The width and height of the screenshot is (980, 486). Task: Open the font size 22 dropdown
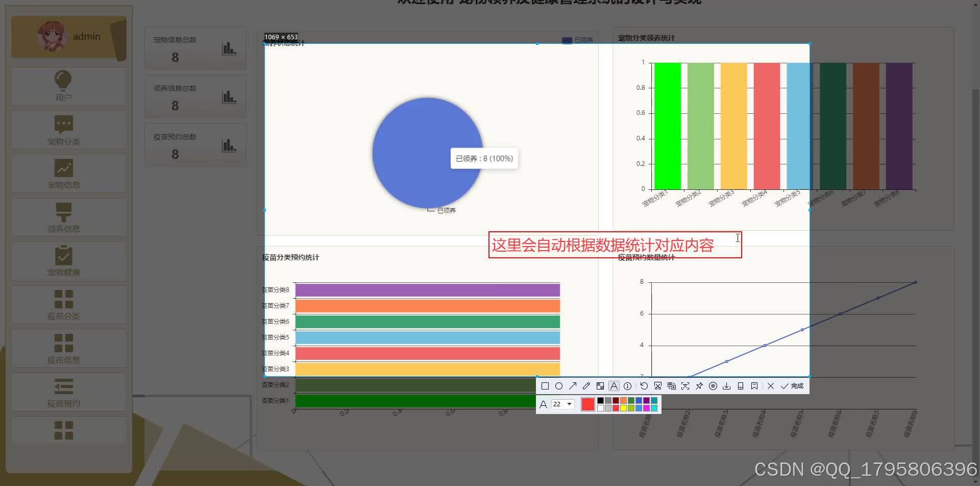[563, 404]
